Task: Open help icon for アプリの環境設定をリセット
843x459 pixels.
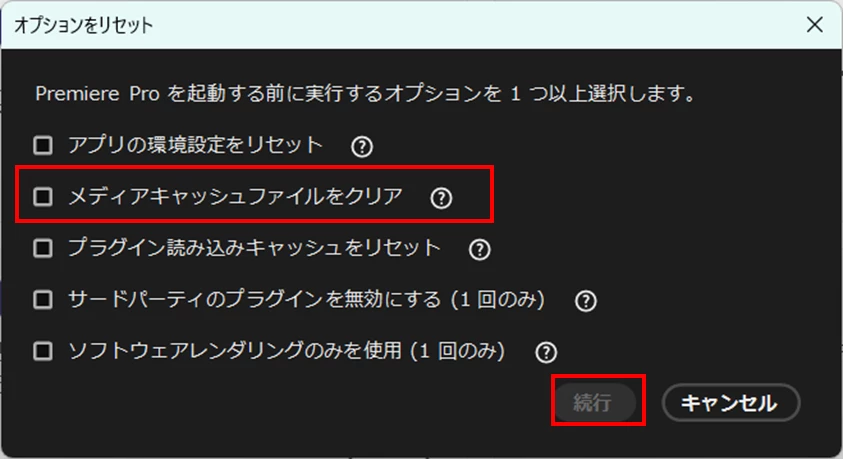Action: pos(362,146)
